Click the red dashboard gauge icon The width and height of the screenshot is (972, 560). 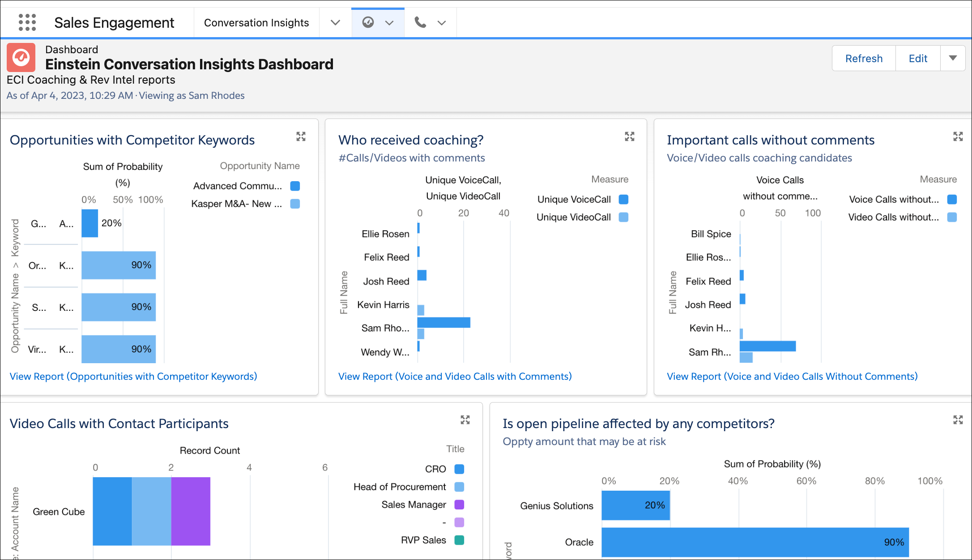click(x=21, y=57)
